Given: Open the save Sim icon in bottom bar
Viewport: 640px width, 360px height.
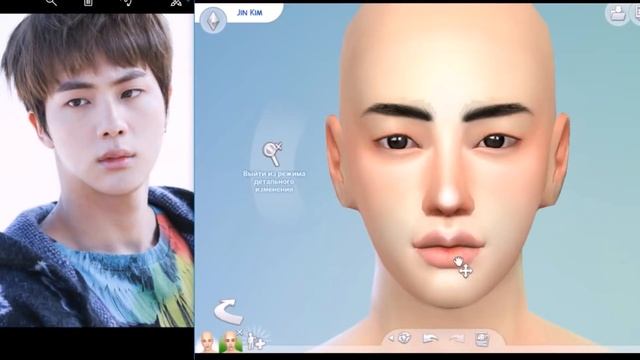Looking at the screenshot, I should (482, 339).
